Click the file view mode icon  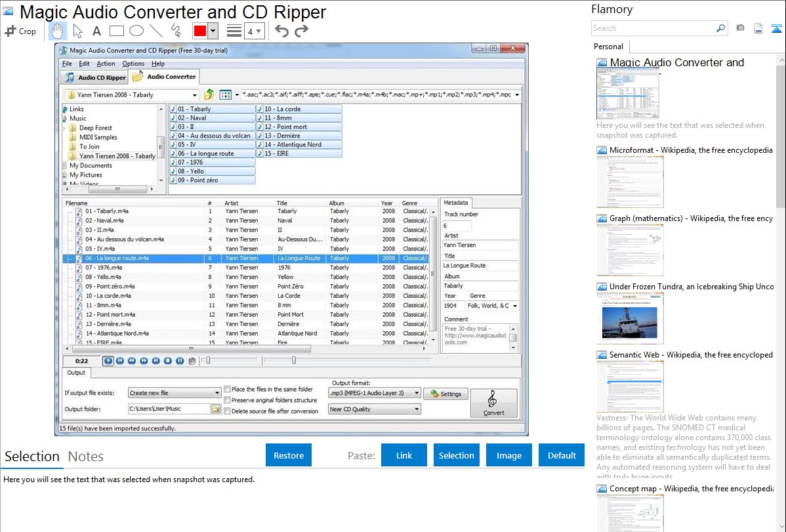pos(225,94)
